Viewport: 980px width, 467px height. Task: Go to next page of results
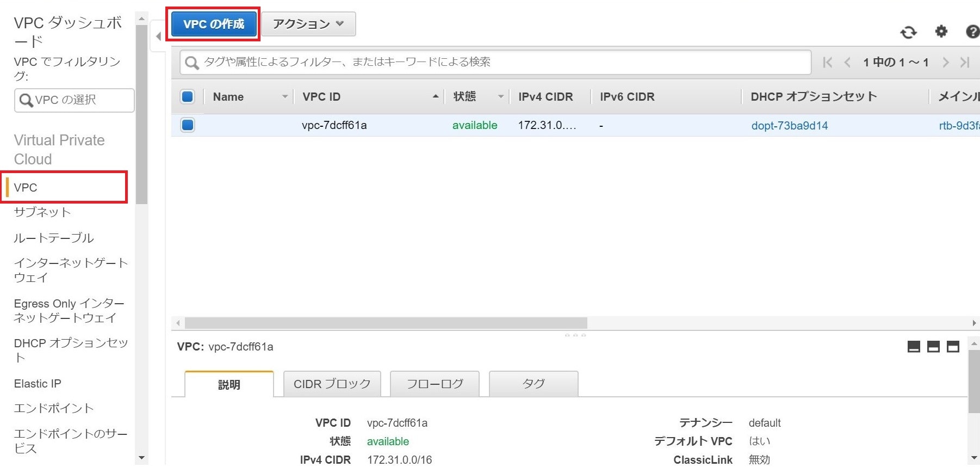tap(946, 62)
